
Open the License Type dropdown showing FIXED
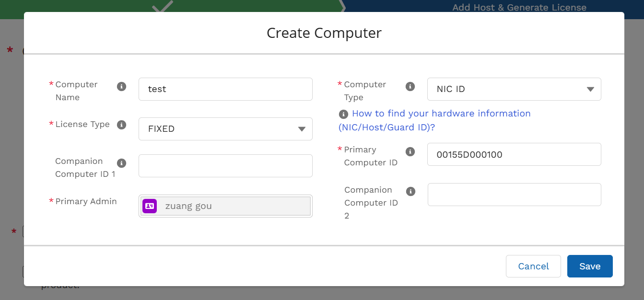(x=225, y=129)
